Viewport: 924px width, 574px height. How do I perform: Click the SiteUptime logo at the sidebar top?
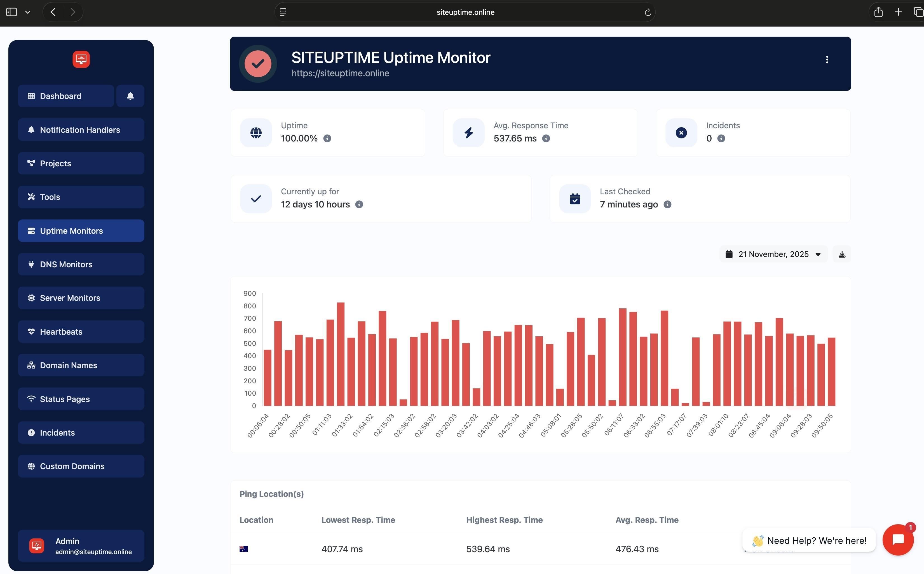81,59
